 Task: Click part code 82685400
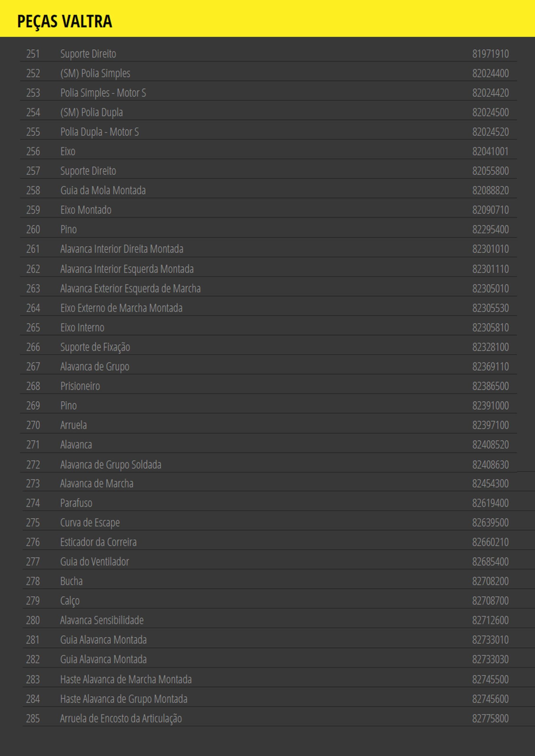(490, 562)
